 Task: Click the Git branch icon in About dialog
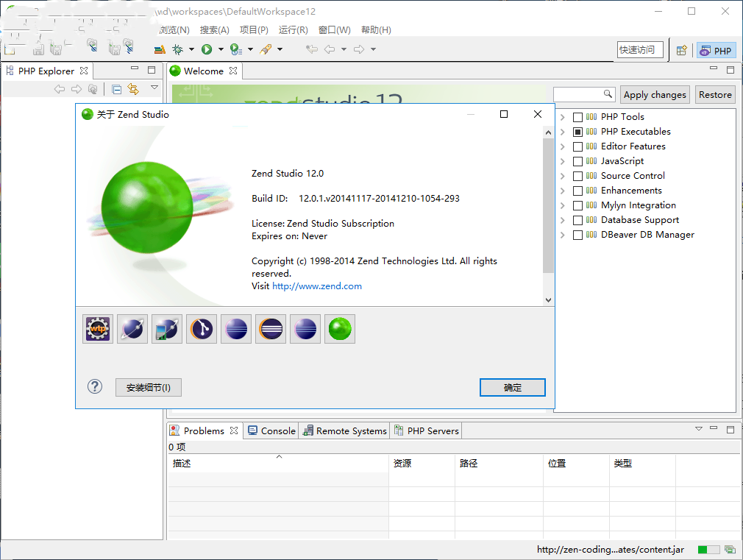click(x=202, y=329)
